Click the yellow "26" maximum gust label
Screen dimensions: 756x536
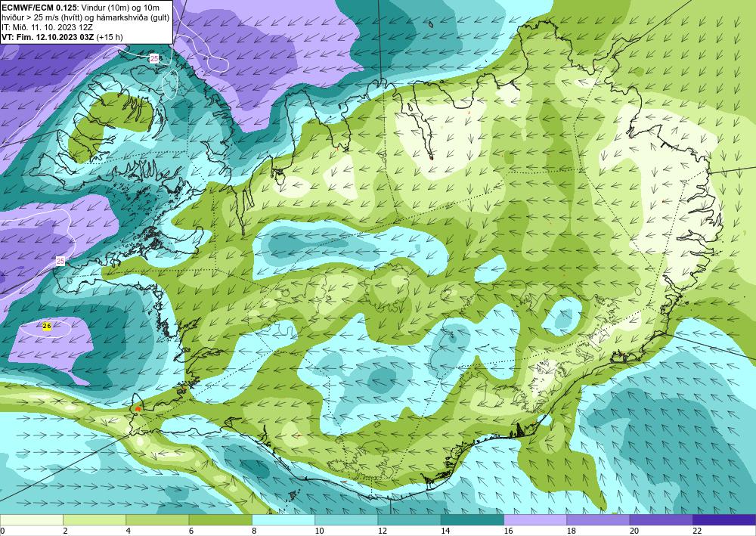coord(47,327)
